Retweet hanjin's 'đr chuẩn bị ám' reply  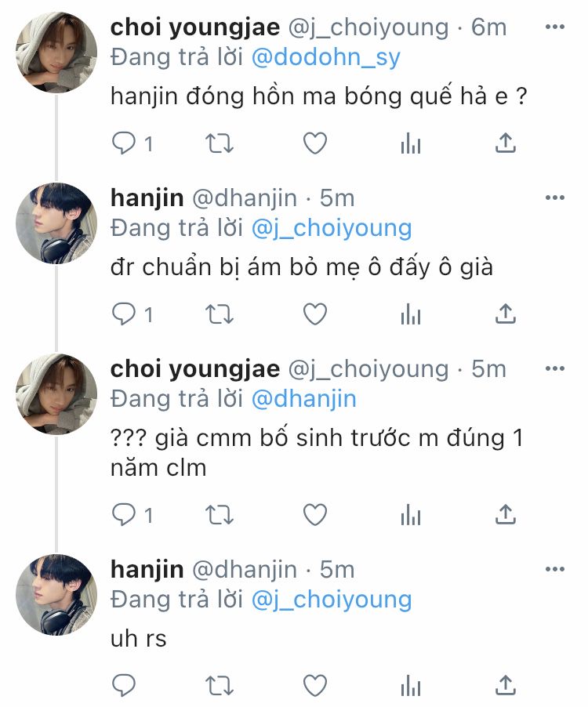(220, 314)
